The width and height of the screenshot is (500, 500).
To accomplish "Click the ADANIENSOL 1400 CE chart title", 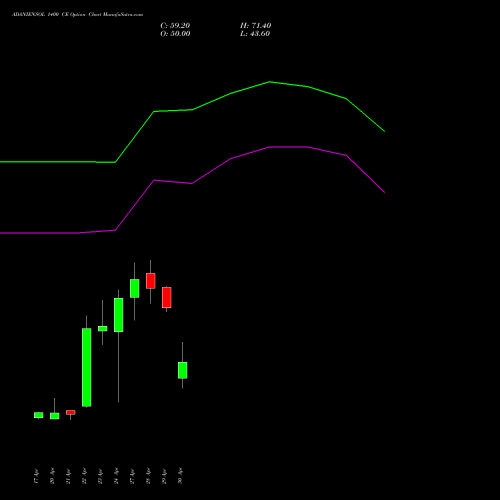I will point(77,15).
